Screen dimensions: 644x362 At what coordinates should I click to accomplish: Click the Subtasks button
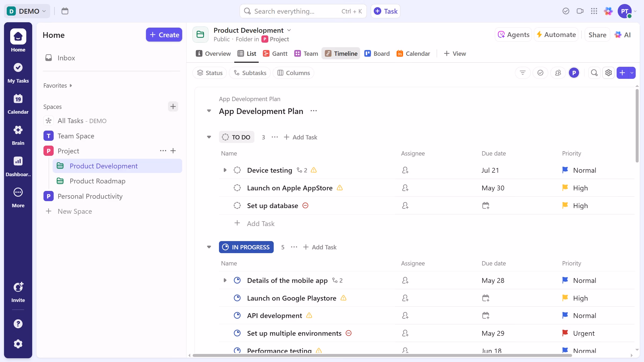250,73
